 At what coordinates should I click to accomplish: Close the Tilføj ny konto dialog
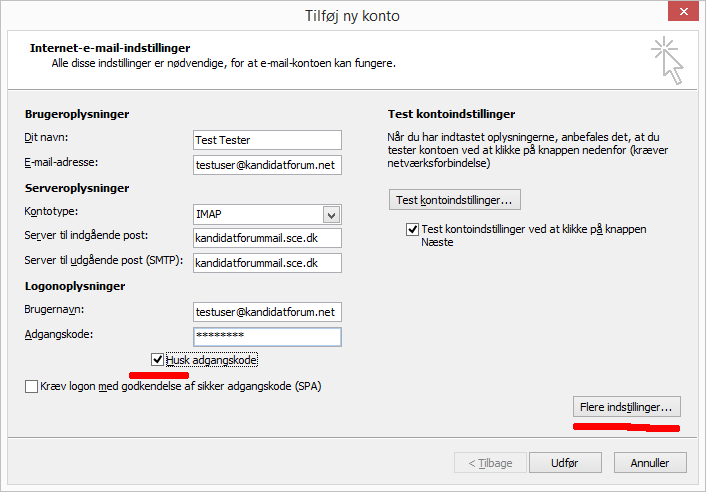click(681, 13)
